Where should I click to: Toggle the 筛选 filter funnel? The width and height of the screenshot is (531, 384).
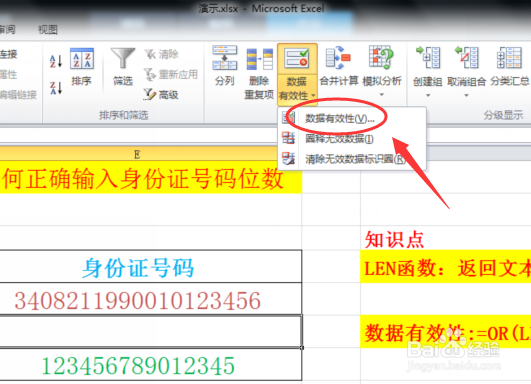tap(123, 67)
